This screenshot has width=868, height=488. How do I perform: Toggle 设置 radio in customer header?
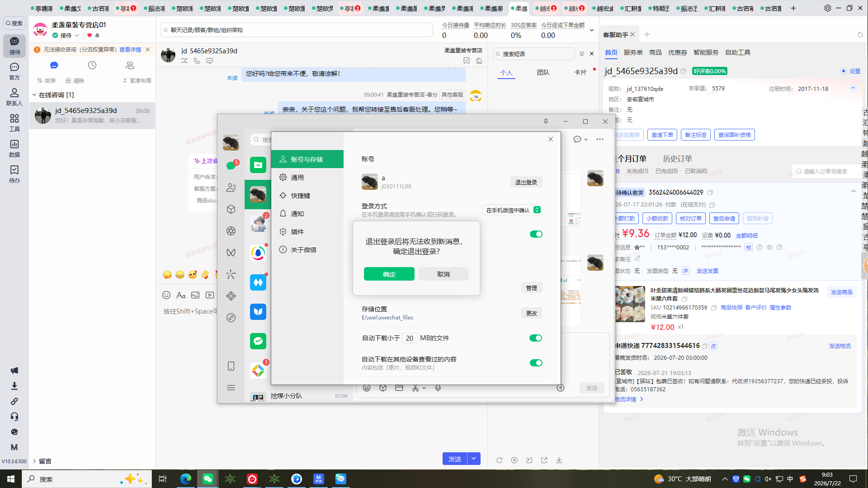(x=844, y=71)
